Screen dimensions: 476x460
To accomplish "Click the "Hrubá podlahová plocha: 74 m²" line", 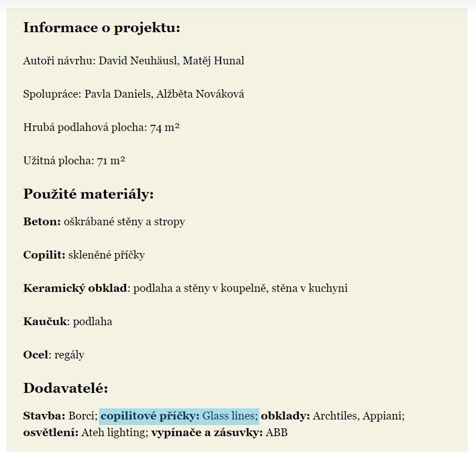I will pyautogui.click(x=101, y=128).
